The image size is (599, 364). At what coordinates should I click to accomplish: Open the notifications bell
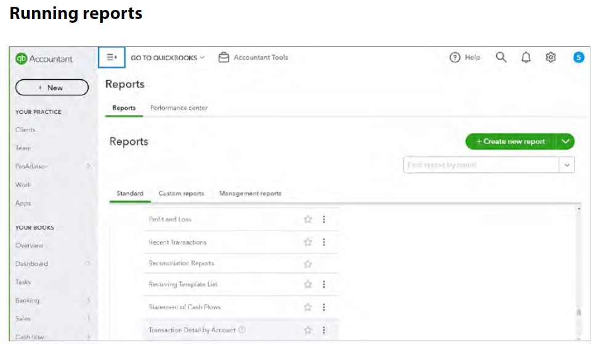tap(526, 57)
